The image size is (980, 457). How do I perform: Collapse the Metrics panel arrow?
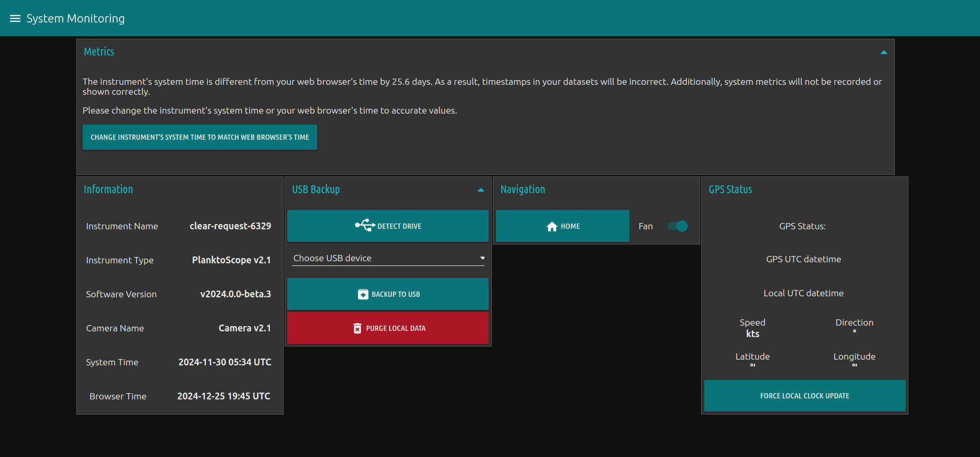tap(884, 52)
